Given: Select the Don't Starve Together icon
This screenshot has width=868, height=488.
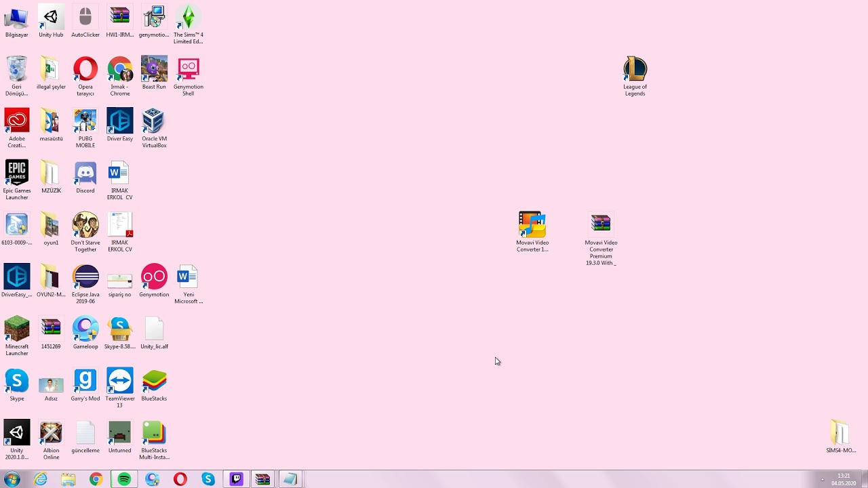Looking at the screenshot, I should point(85,232).
